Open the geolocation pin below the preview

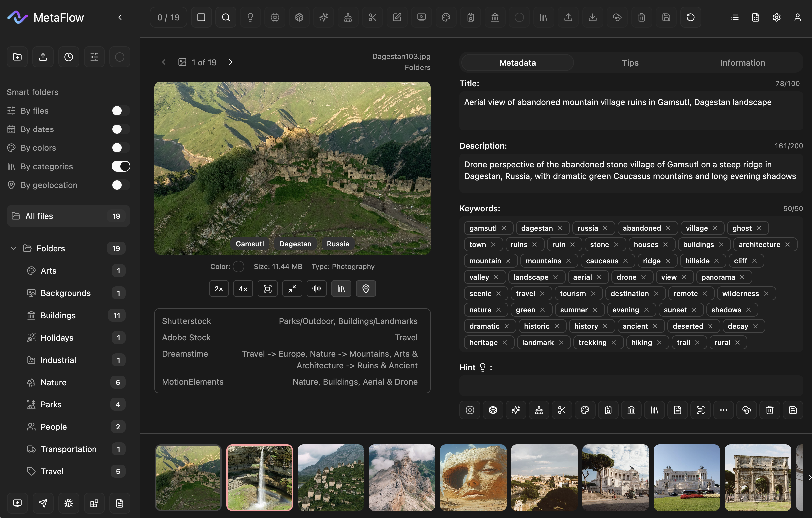coord(366,288)
